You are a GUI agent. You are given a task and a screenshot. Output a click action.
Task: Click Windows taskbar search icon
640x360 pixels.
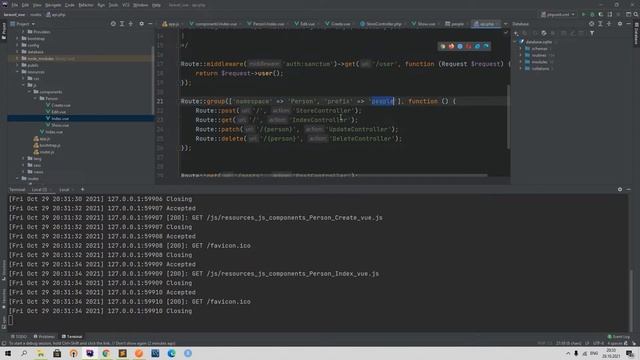(x=24, y=353)
